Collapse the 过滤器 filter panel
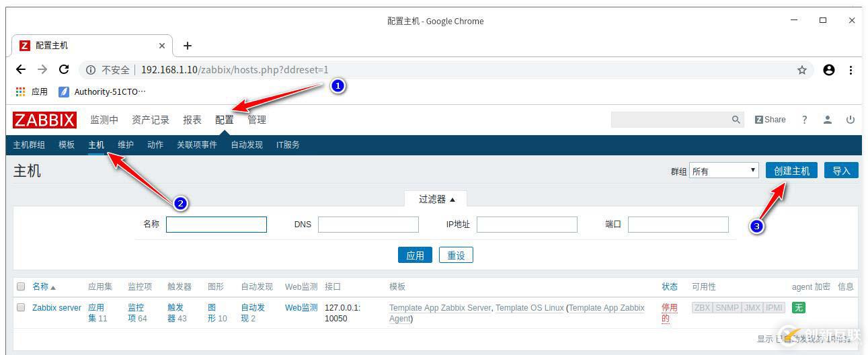This screenshot has height=355, width=868. [437, 199]
